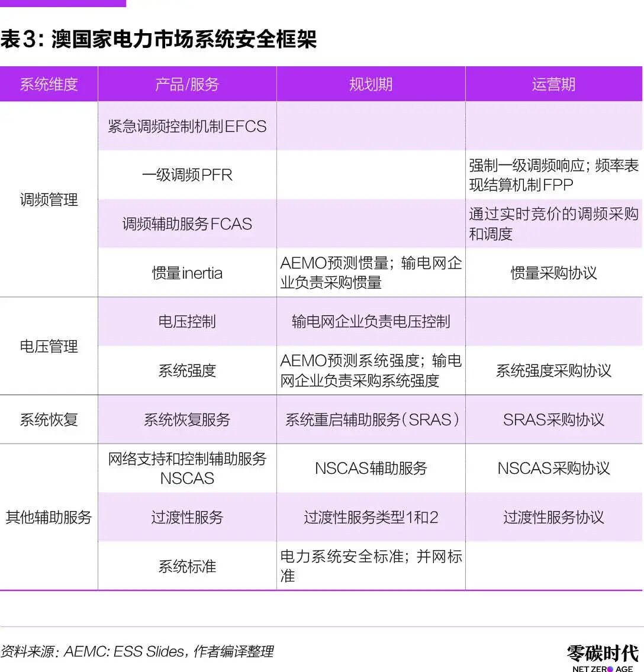Select the SRAS采购协议 cell
Screen dimensions: 644x672
[x=553, y=420]
